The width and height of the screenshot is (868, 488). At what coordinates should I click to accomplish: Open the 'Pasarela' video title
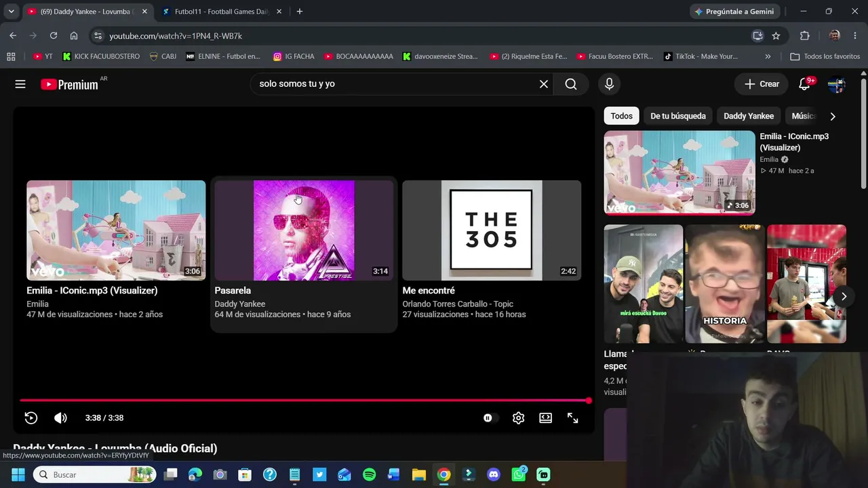[x=233, y=290]
